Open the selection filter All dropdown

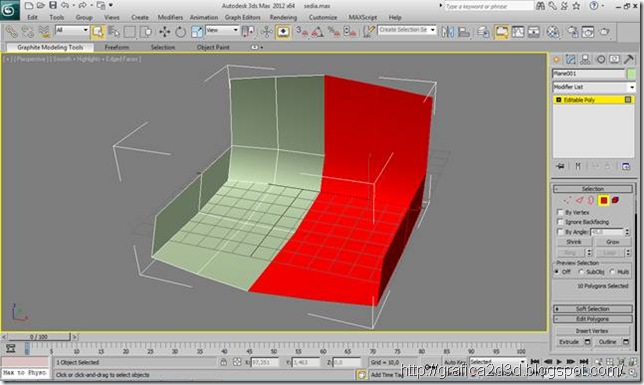point(72,30)
